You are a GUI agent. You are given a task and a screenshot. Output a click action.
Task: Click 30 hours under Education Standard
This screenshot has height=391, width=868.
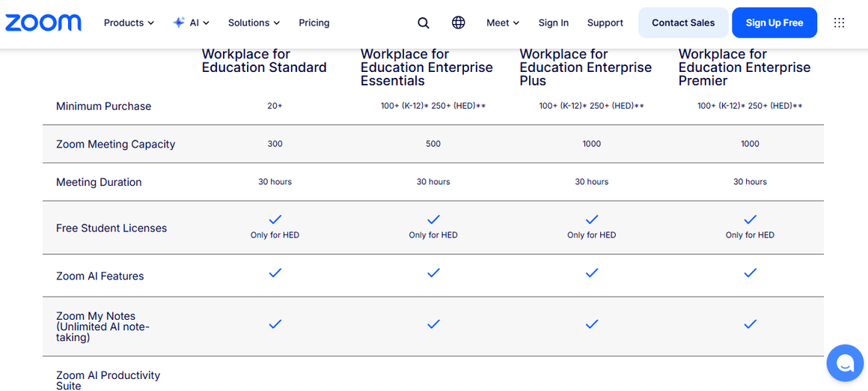click(x=275, y=182)
